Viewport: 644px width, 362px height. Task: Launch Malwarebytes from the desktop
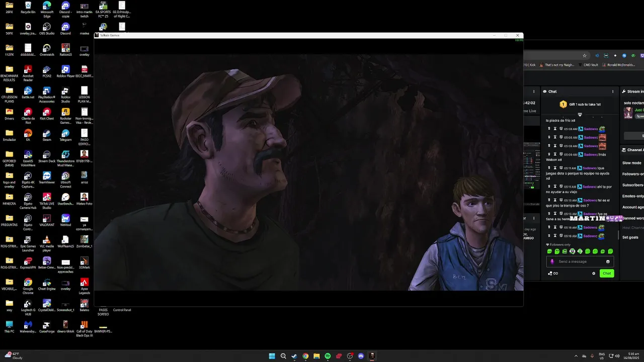[28, 326]
